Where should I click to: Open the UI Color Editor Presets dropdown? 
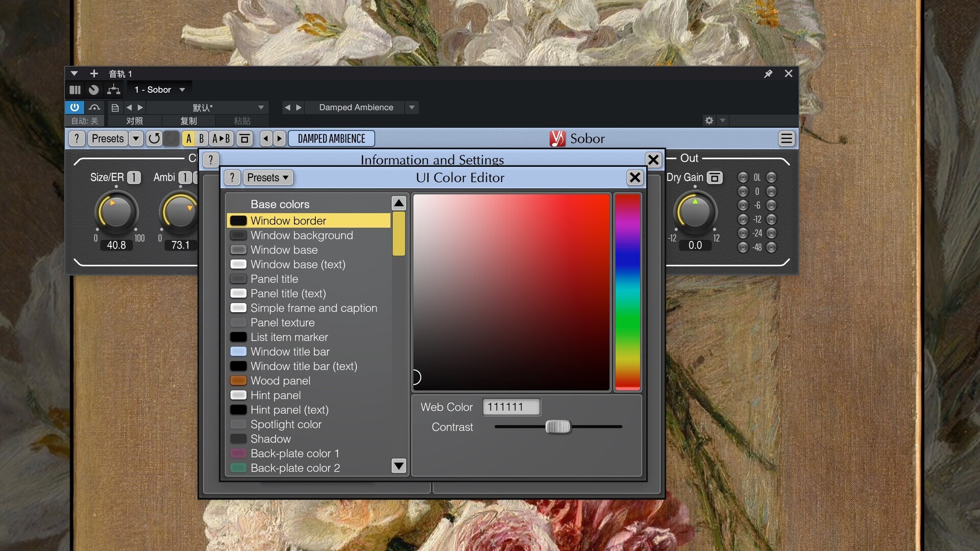(x=267, y=178)
